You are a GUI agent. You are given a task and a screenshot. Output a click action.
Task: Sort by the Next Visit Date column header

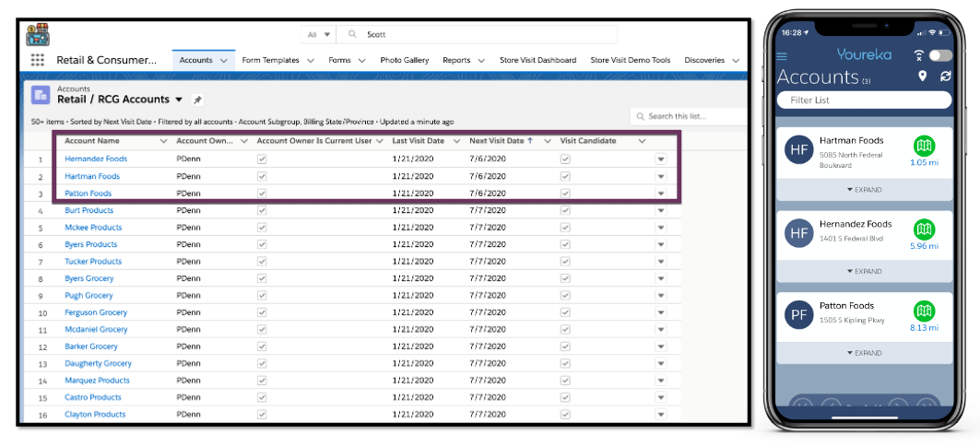click(x=496, y=141)
